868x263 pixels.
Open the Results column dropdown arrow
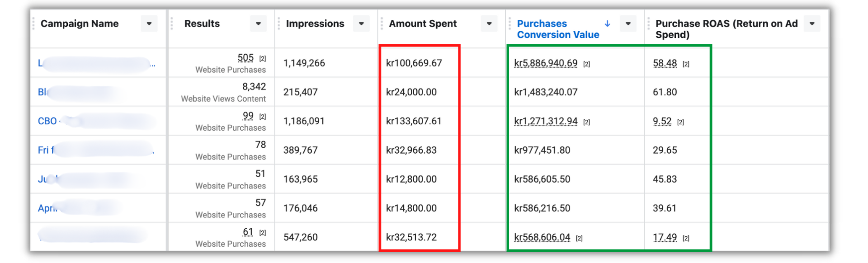tap(258, 24)
